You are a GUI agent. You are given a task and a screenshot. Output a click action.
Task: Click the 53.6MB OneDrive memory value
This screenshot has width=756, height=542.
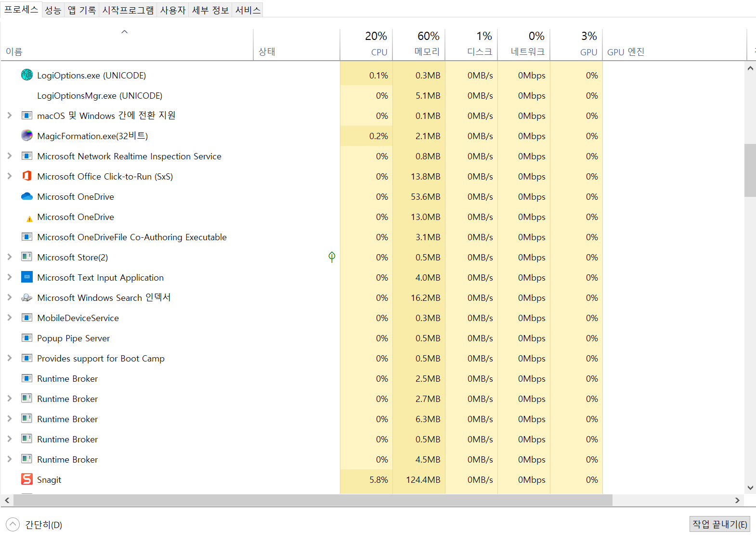tap(426, 197)
